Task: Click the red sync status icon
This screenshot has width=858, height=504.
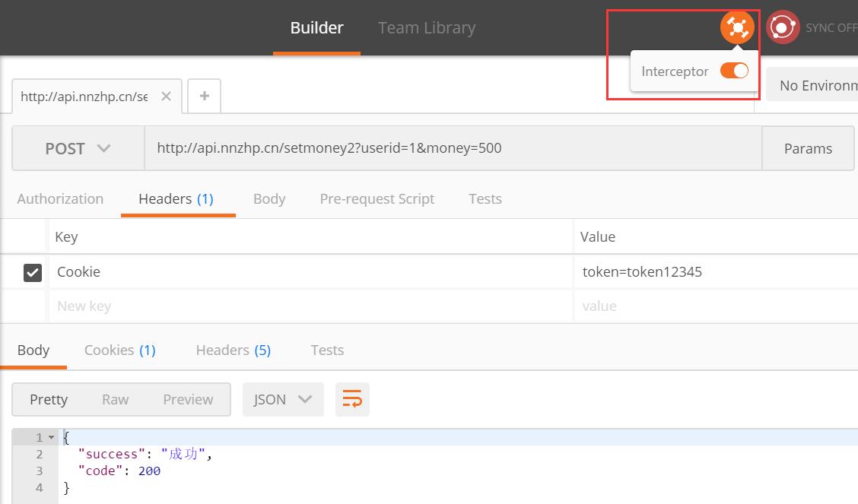Action: (x=783, y=27)
